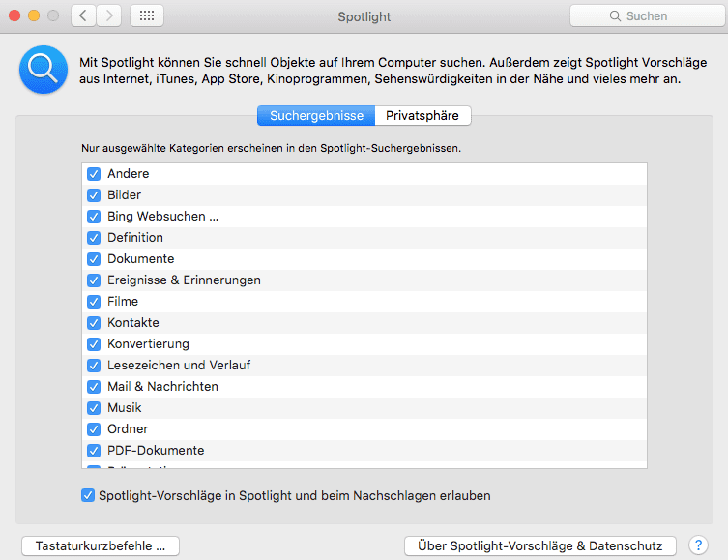Toggle the Musik checkbox
The width and height of the screenshot is (728, 560).
coord(94,408)
